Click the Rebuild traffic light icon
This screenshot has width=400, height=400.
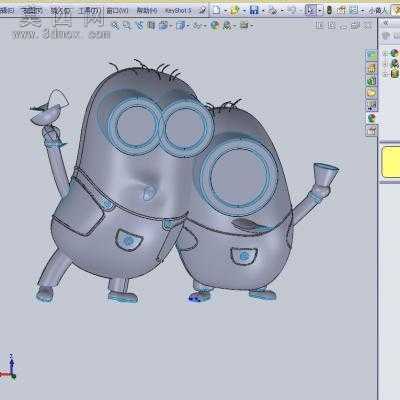point(329,10)
